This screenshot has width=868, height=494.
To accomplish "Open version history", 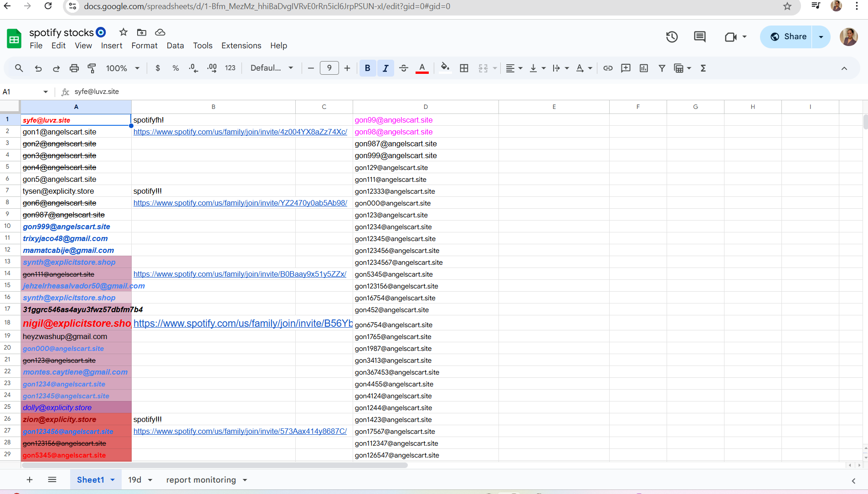I will pyautogui.click(x=672, y=37).
